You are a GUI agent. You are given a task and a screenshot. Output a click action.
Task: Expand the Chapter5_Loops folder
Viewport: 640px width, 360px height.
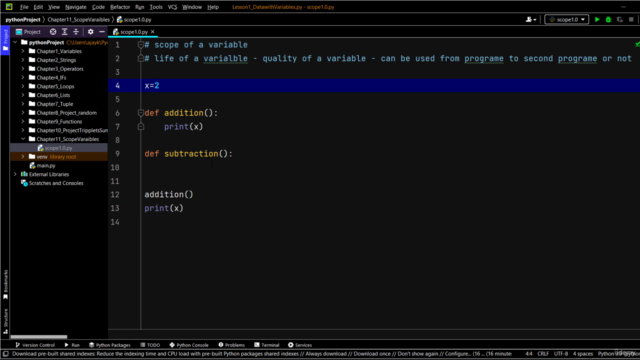tap(23, 86)
